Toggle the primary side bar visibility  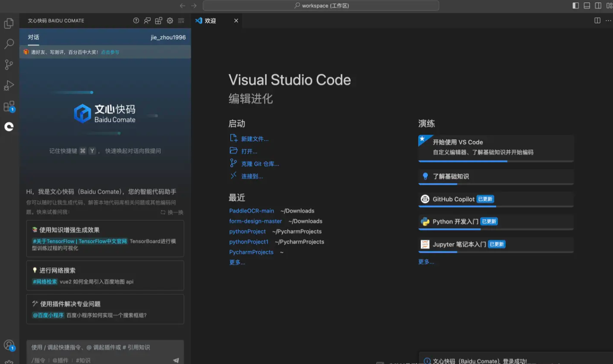click(x=575, y=6)
